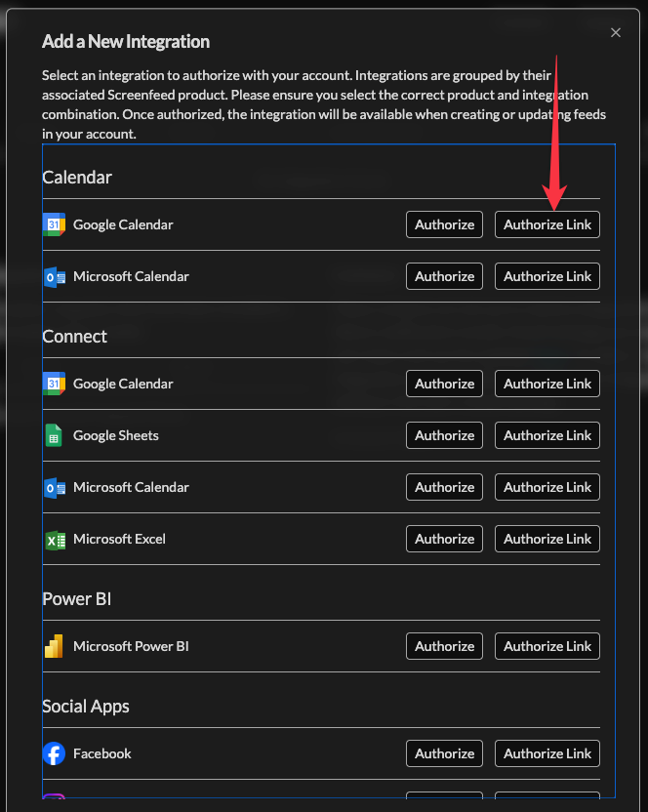648x812 pixels.
Task: Click the Microsoft Calendar icon under Connect
Action: 55,487
